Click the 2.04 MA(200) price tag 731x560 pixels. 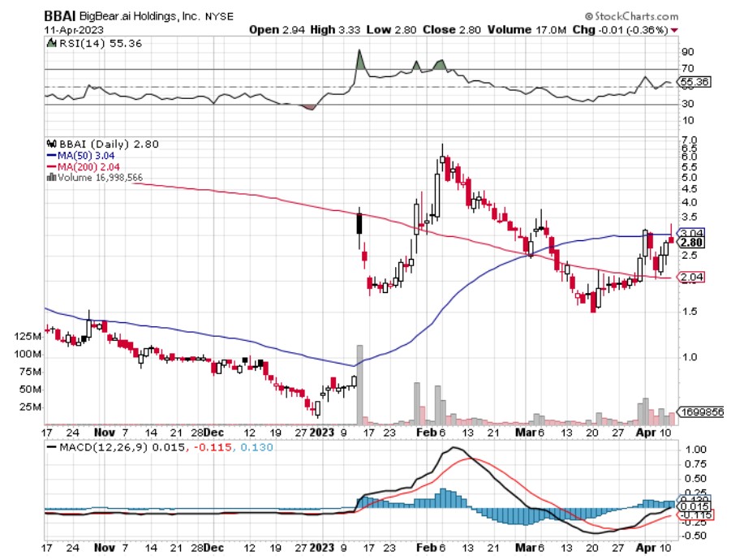[690, 277]
